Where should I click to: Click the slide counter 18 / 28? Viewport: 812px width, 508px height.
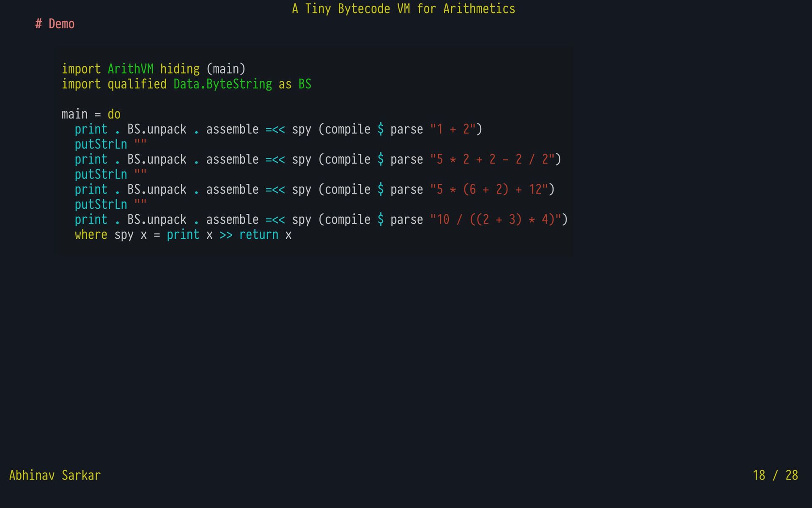[x=775, y=475]
